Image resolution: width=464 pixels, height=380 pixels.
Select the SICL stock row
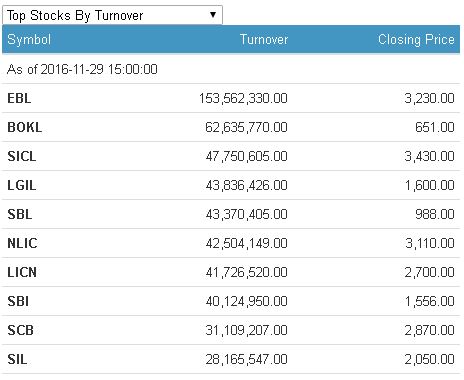pos(231,156)
